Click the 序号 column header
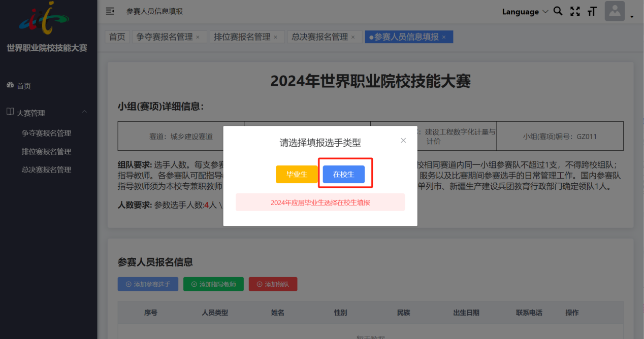Screen dimensions: 644x339 click(x=151, y=313)
